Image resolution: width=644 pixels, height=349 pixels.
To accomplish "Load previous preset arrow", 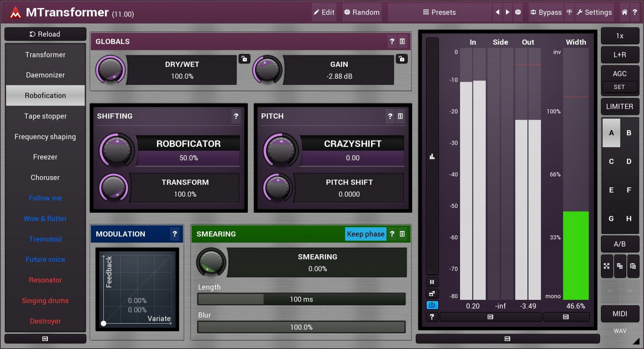I will 497,12.
